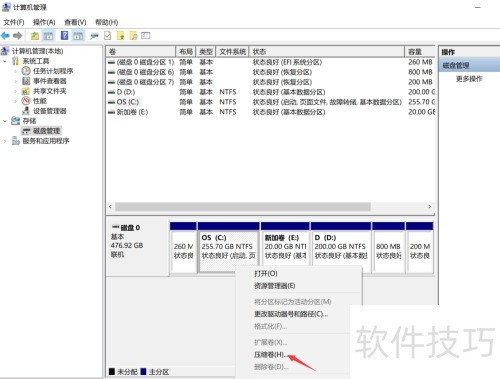Sort by the 状态 column header
Screen dimensions: 500x379
click(x=327, y=52)
